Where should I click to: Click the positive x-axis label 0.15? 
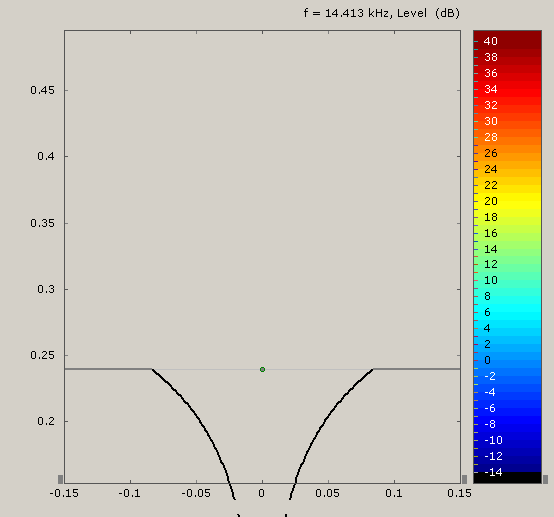(x=459, y=493)
